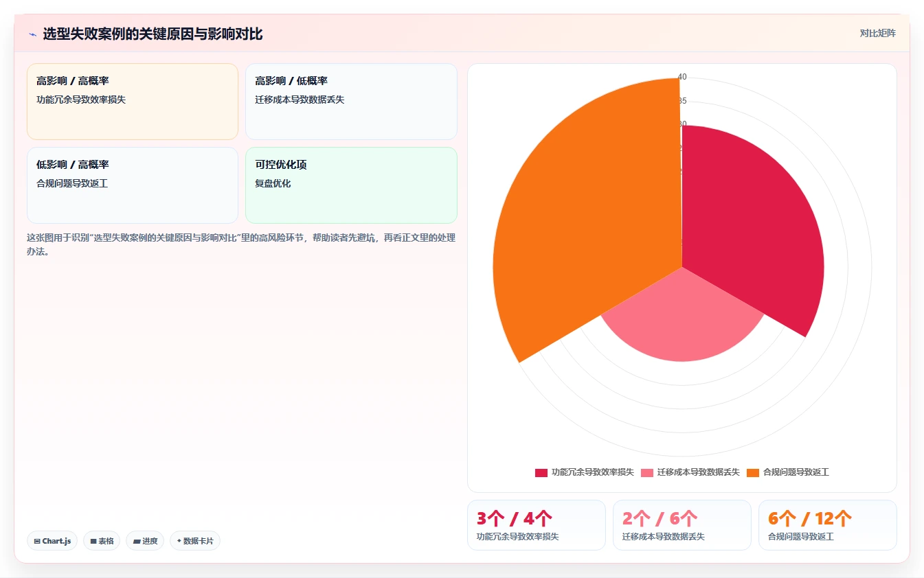The height and width of the screenshot is (578, 924).
Task: Click the sparkle icon in 数据卡片 chip
Action: pos(179,541)
